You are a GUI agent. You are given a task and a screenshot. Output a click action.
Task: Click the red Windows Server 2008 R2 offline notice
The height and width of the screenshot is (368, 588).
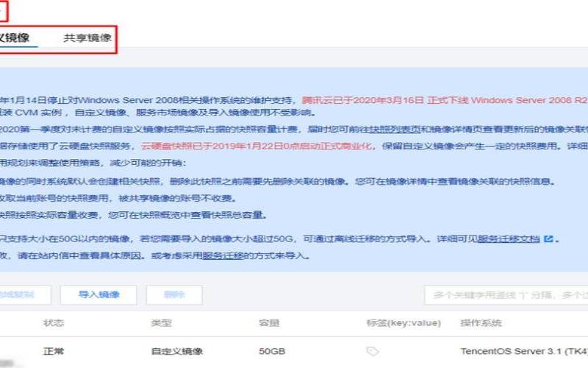(445, 100)
